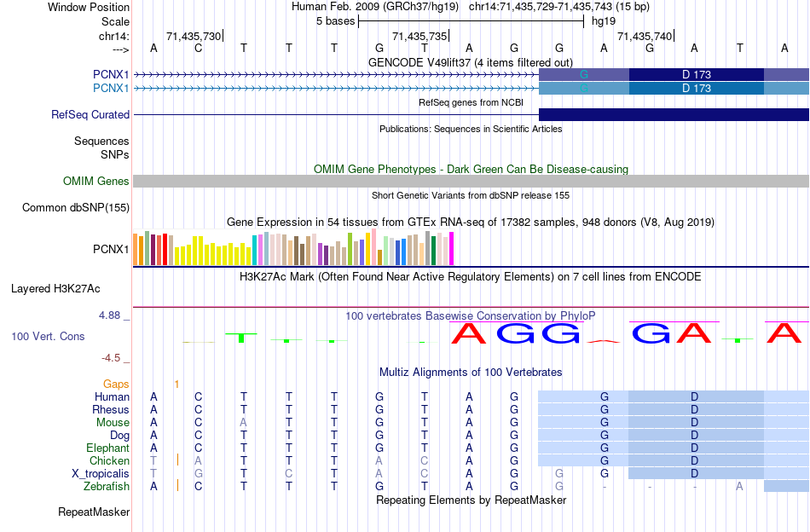
Task: Click the PCNX1 GTEx expression label
Action: tap(111, 250)
